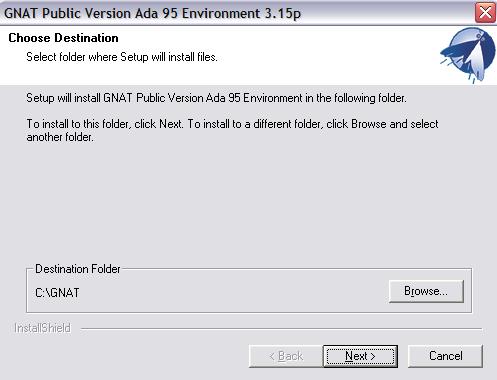Screen dimensions: 497x380
Task: Click the separator line next to InstallShield
Action: [282, 329]
